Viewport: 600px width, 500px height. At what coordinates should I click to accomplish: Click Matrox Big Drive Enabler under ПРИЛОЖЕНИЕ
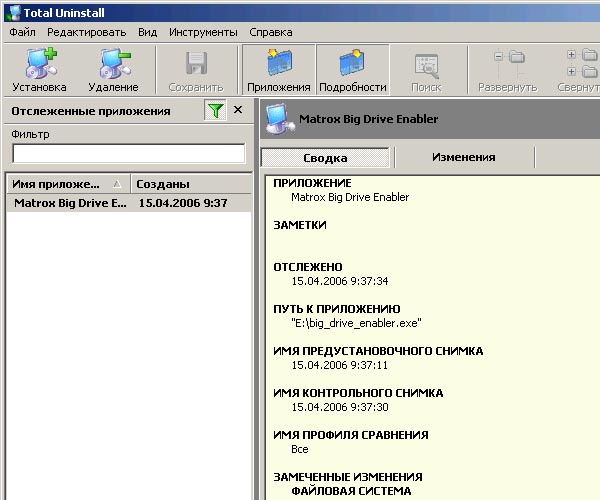click(350, 197)
